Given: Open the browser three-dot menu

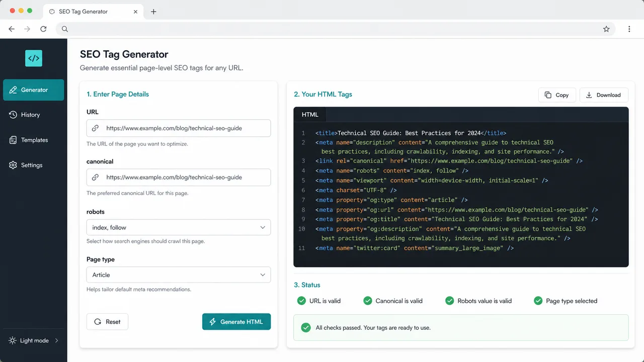Looking at the screenshot, I should 629,29.
